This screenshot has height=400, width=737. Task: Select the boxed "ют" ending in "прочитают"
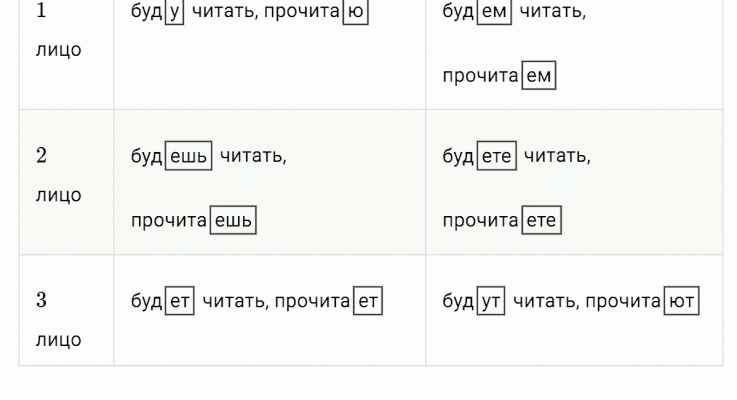pyautogui.click(x=681, y=302)
